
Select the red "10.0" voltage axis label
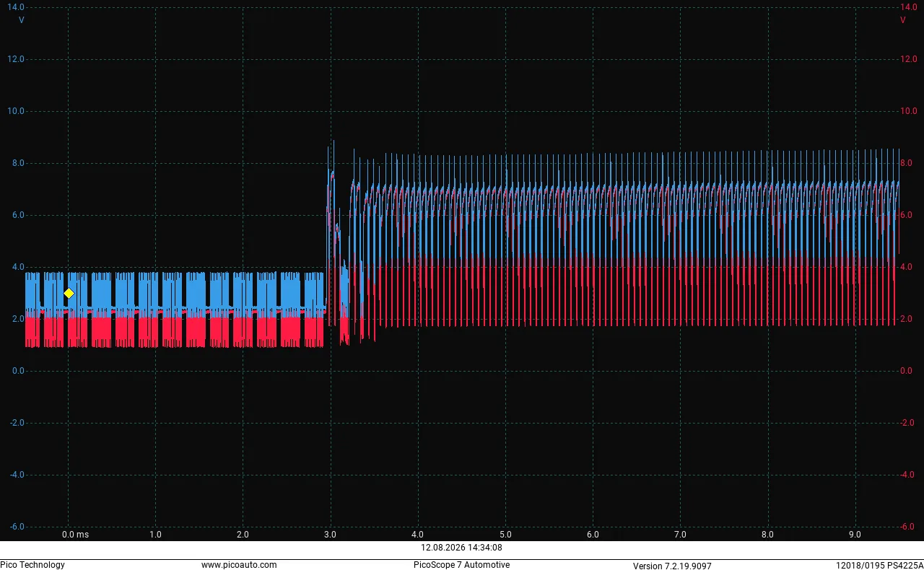click(x=909, y=111)
